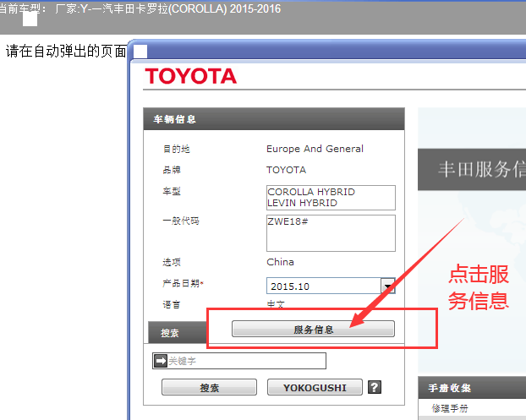Click the white icon in popup title bar
526x420 pixels.
[140, 52]
